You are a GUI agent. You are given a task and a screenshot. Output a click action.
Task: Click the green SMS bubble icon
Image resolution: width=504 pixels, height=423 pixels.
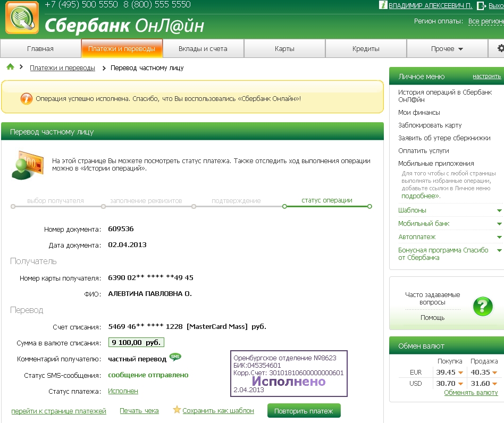(x=175, y=357)
